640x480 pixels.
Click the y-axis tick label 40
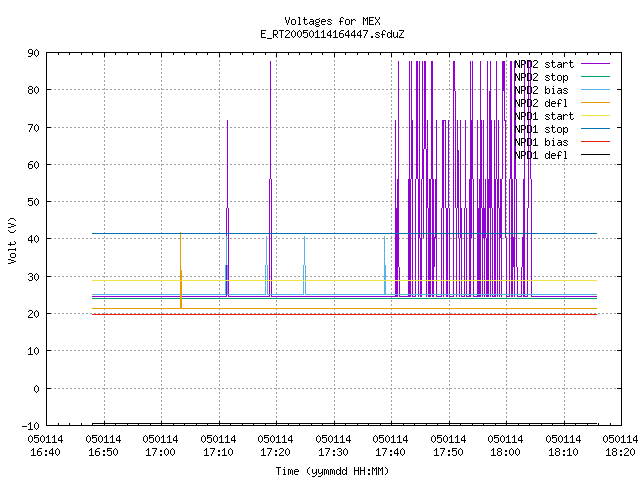tap(33, 239)
